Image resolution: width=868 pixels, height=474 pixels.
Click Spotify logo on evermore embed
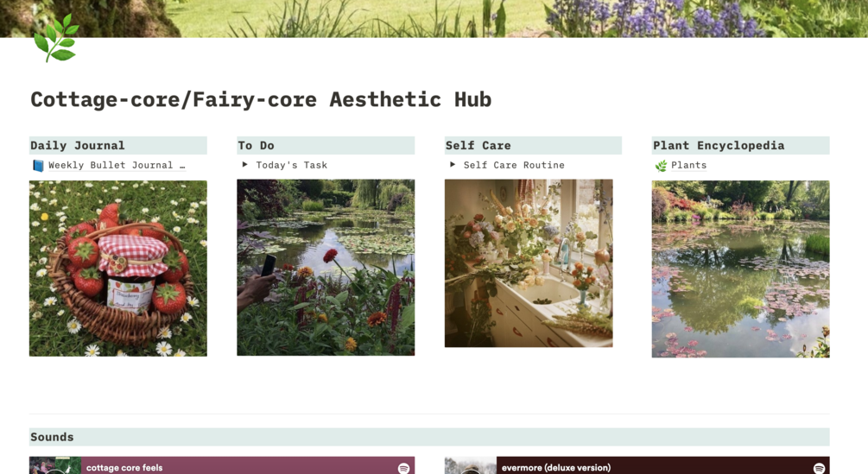(x=819, y=469)
